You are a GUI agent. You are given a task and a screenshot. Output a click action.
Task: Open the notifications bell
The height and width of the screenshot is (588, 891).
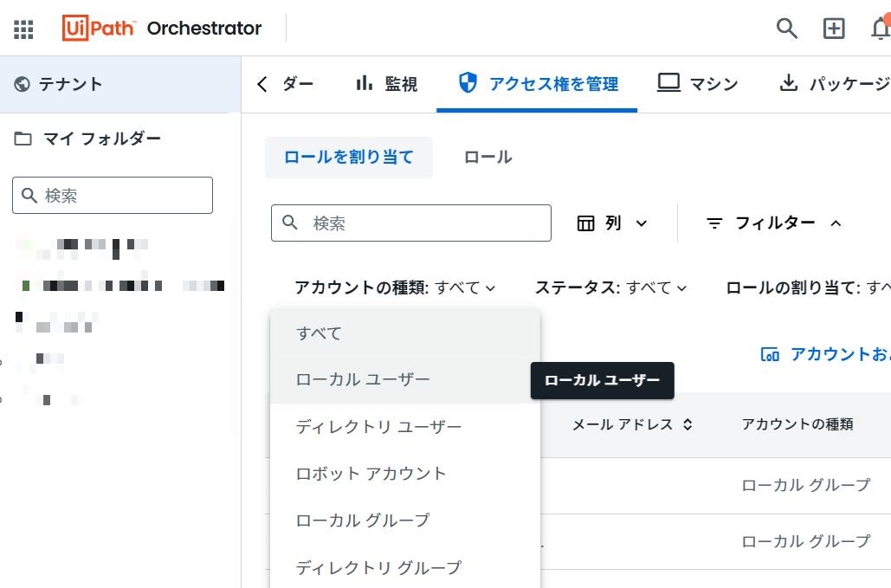881,29
